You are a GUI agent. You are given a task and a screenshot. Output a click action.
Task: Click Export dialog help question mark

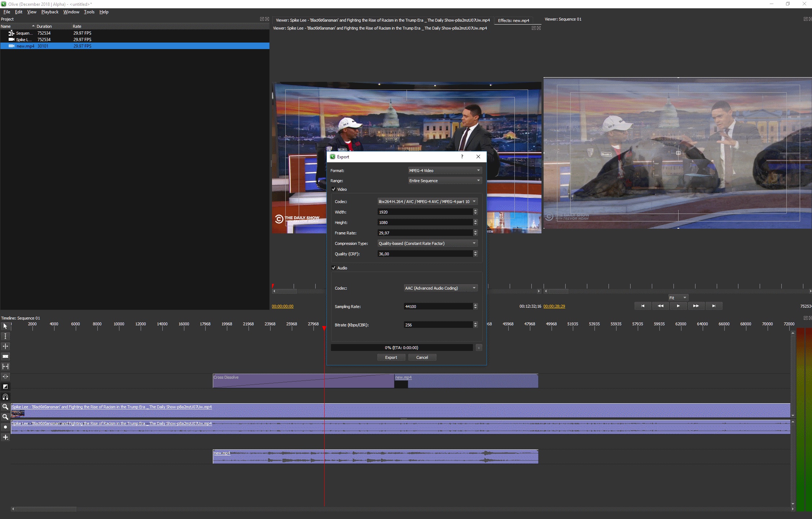click(x=462, y=157)
